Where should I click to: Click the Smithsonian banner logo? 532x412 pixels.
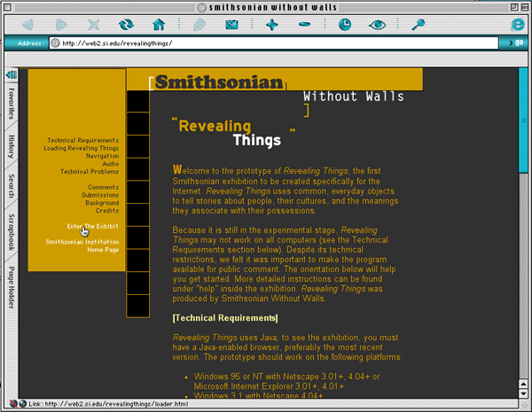219,82
